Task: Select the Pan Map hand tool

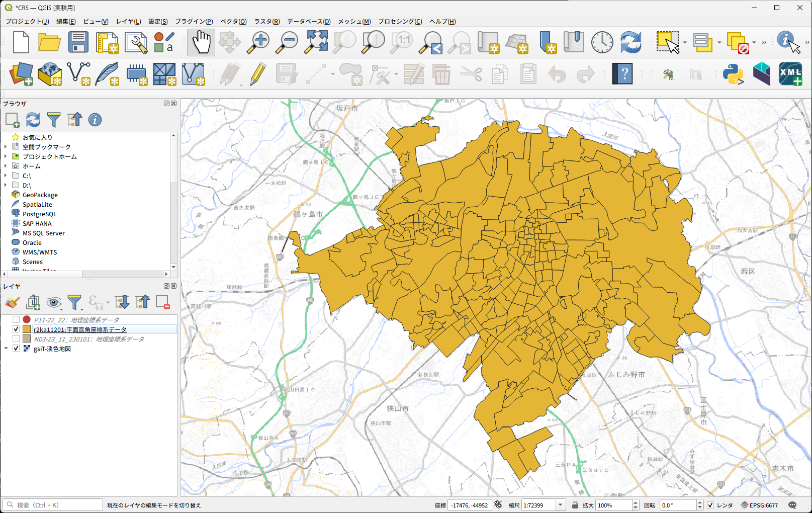Action: [201, 42]
